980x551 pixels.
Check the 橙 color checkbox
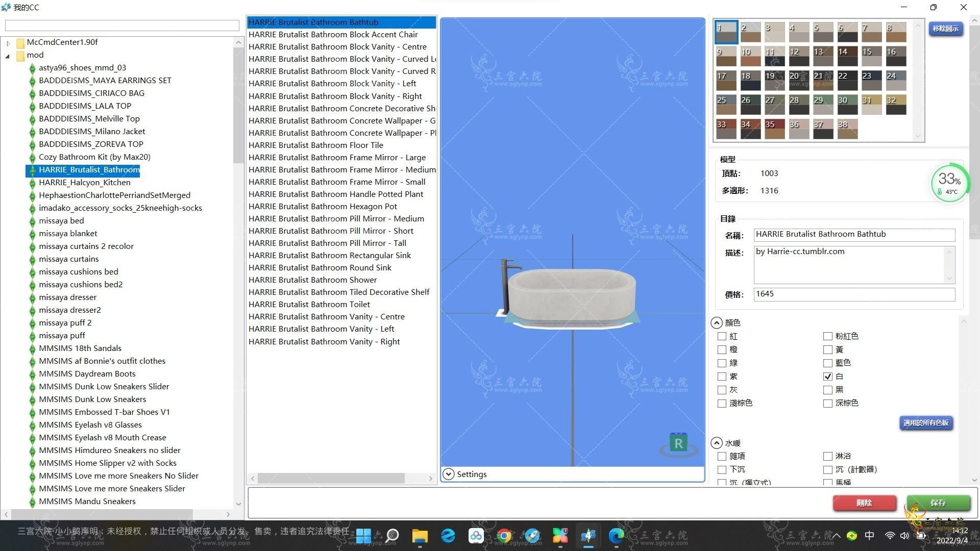722,349
